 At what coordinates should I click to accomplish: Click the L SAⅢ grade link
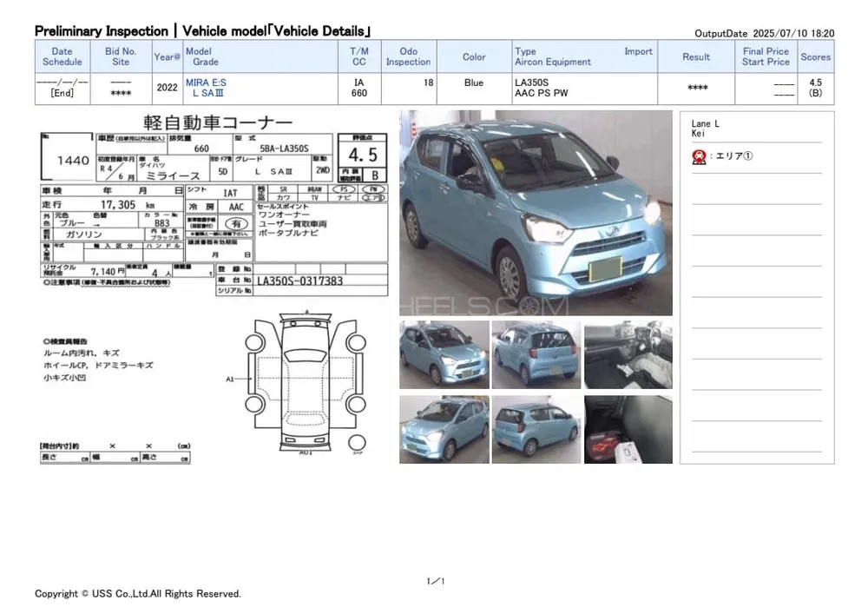[x=208, y=93]
